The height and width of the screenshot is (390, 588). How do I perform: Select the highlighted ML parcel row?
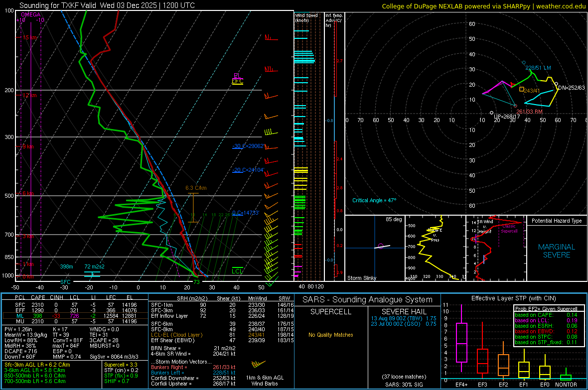(75, 316)
